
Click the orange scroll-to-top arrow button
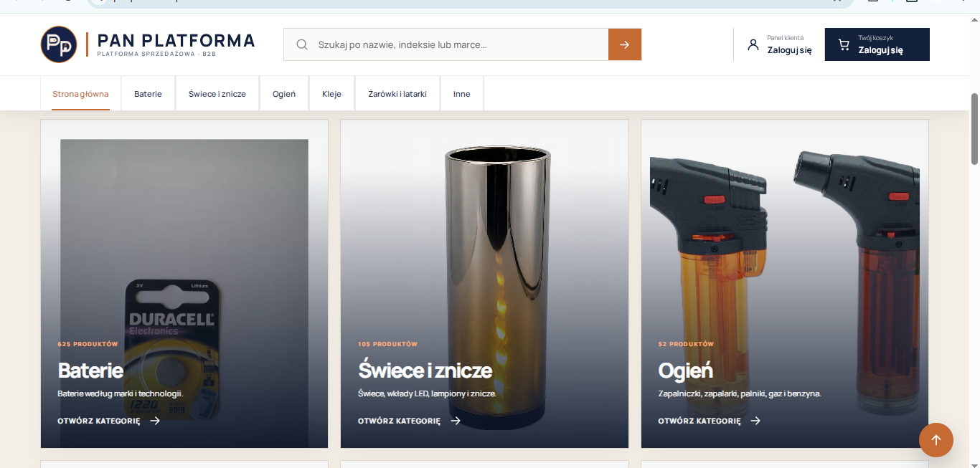tap(936, 440)
